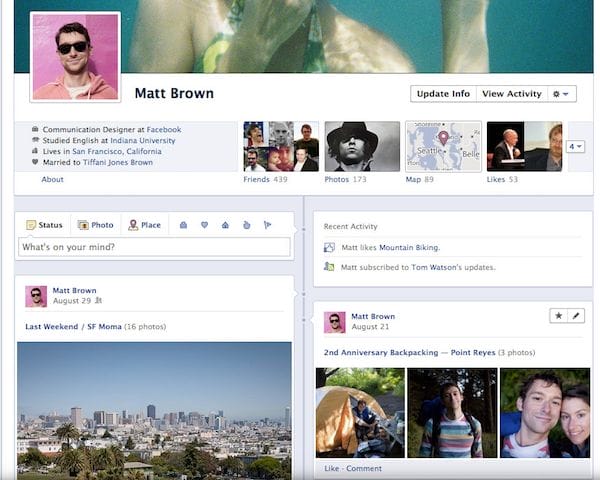The width and height of the screenshot is (600, 480).
Task: Edit the August 21 post pencil icon
Action: [576, 316]
